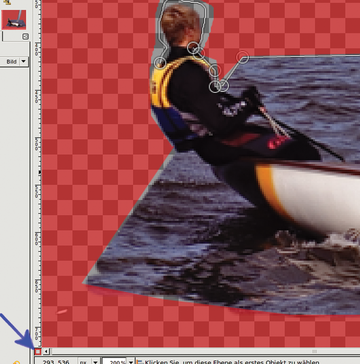
Task: Open the px unit dropdown
Action: coord(89,362)
